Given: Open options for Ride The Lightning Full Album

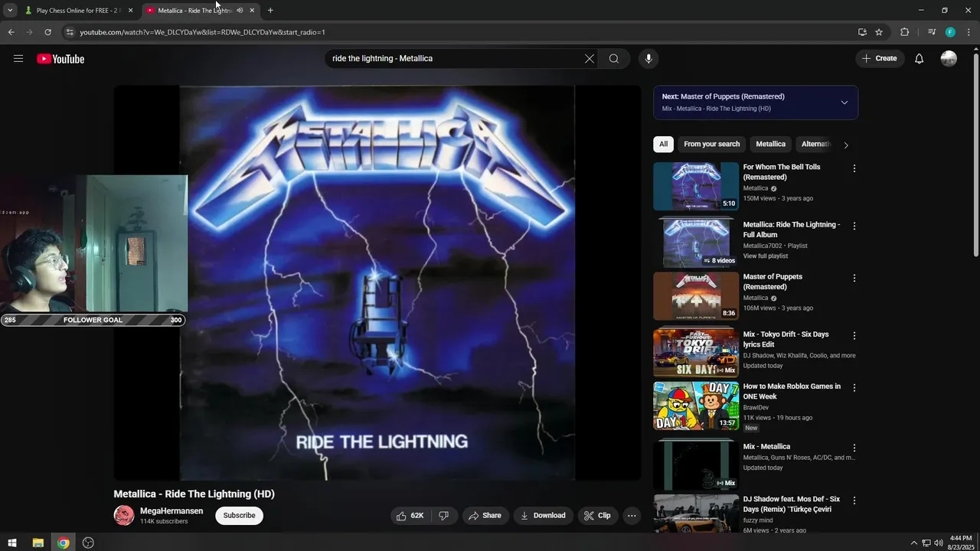Looking at the screenshot, I should 854,227.
